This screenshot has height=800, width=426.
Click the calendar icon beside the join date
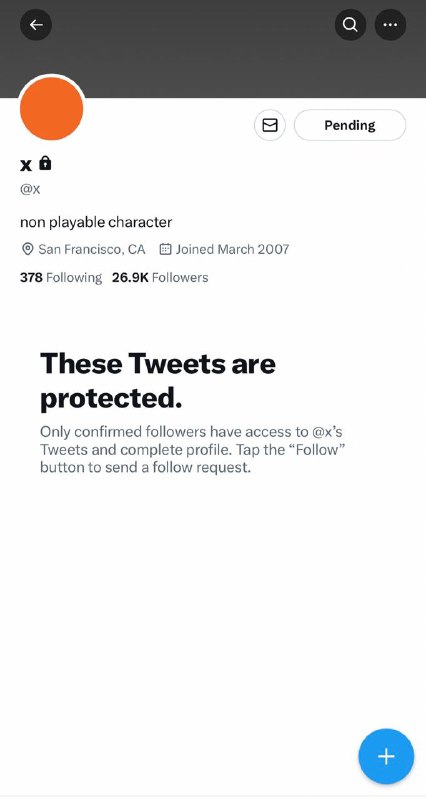(x=165, y=249)
